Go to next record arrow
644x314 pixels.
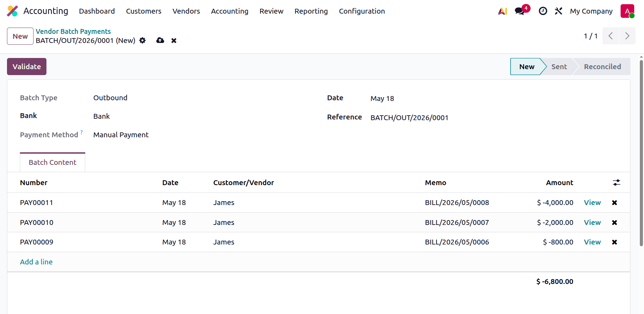point(627,36)
